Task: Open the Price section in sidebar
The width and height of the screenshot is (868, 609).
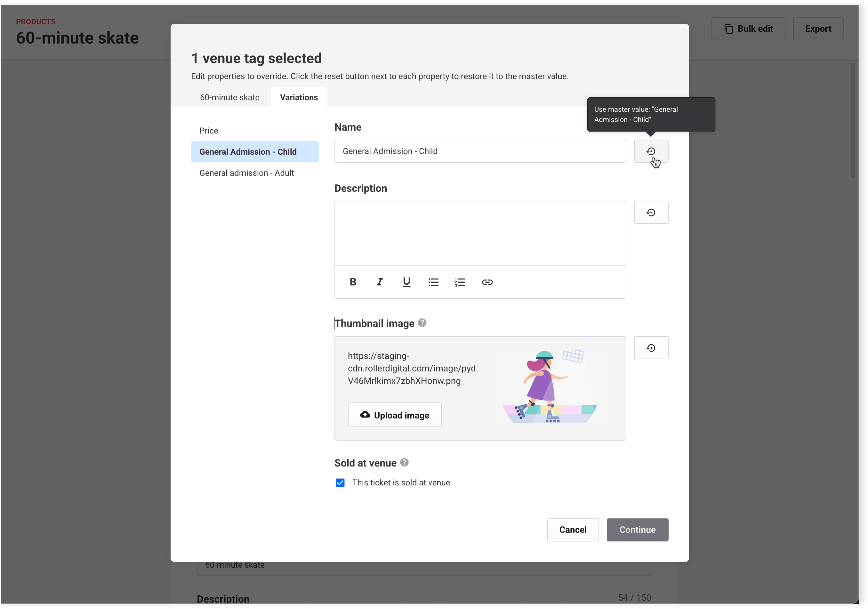Action: pyautogui.click(x=209, y=131)
